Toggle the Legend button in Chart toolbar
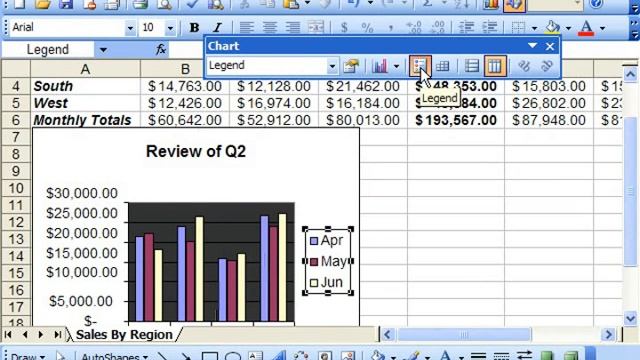 coord(420,66)
